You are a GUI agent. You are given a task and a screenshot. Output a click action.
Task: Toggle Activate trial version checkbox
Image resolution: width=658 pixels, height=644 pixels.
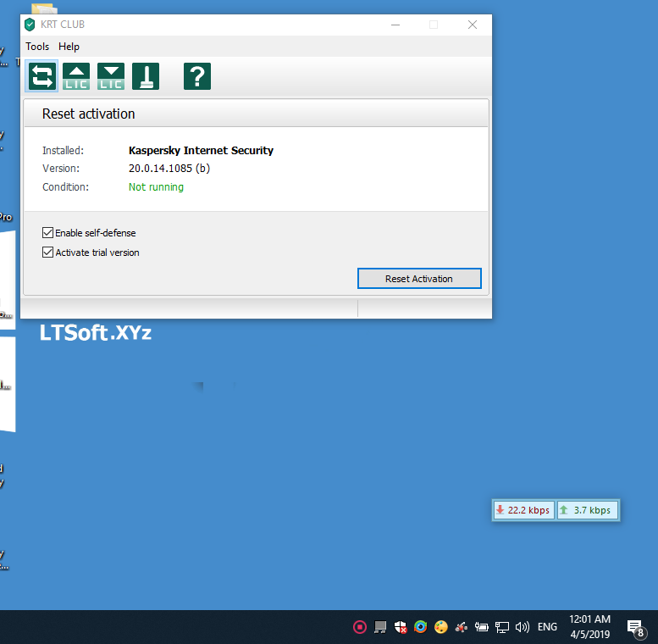[x=47, y=253]
